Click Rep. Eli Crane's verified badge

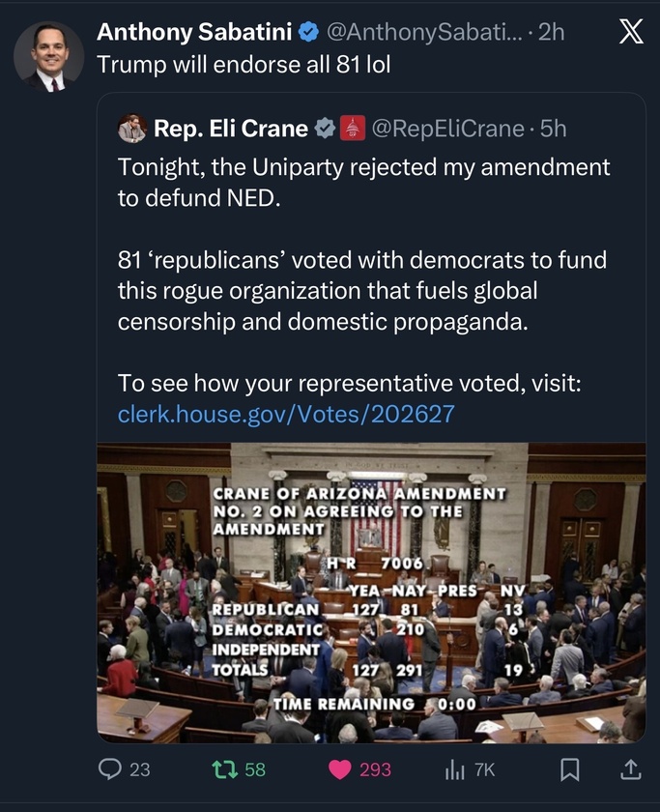(326, 128)
